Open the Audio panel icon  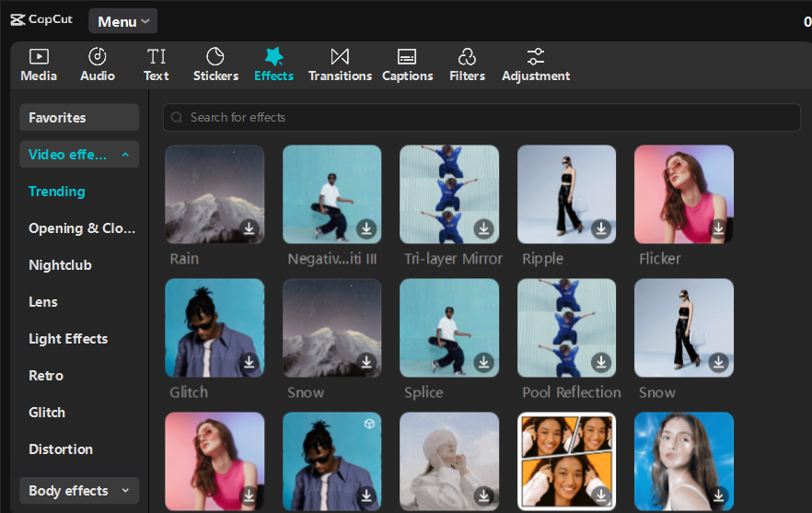click(98, 57)
